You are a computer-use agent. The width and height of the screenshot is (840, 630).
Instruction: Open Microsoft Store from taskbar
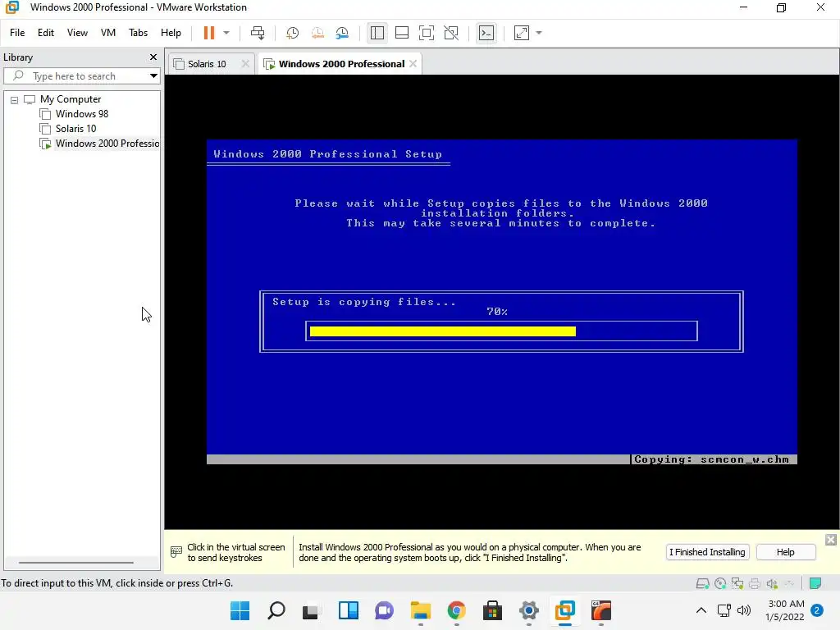[492, 610]
